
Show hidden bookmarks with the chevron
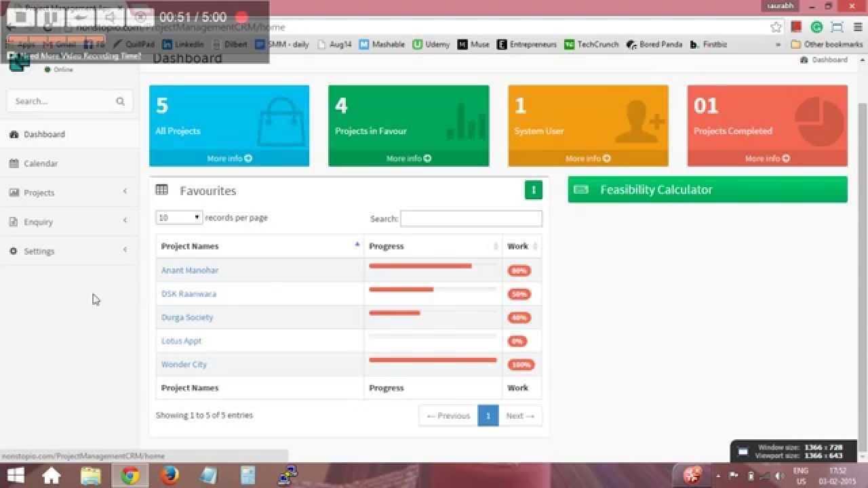click(778, 45)
